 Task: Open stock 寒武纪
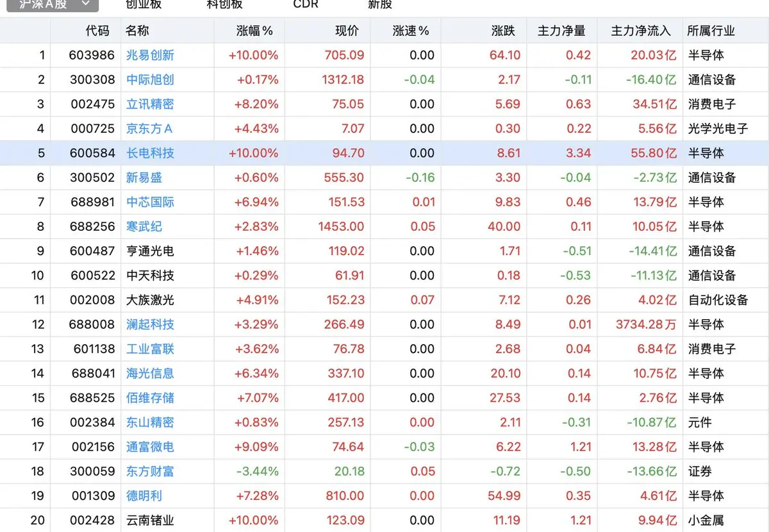144,226
